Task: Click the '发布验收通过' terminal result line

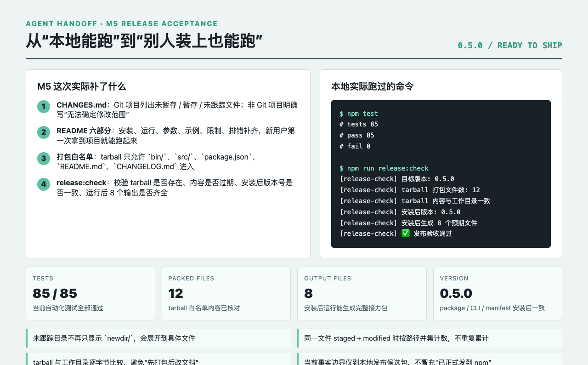Action: [396, 234]
